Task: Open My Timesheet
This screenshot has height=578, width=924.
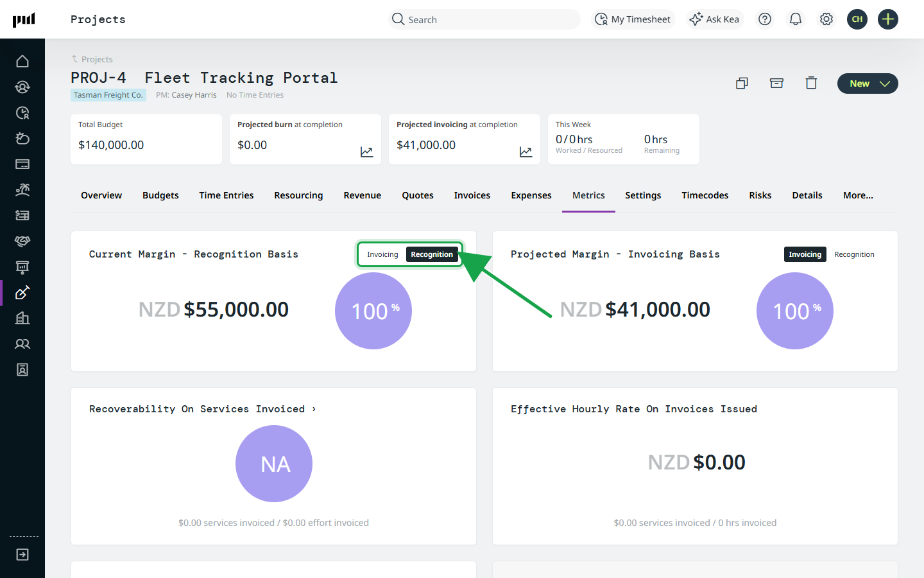Action: 633,19
